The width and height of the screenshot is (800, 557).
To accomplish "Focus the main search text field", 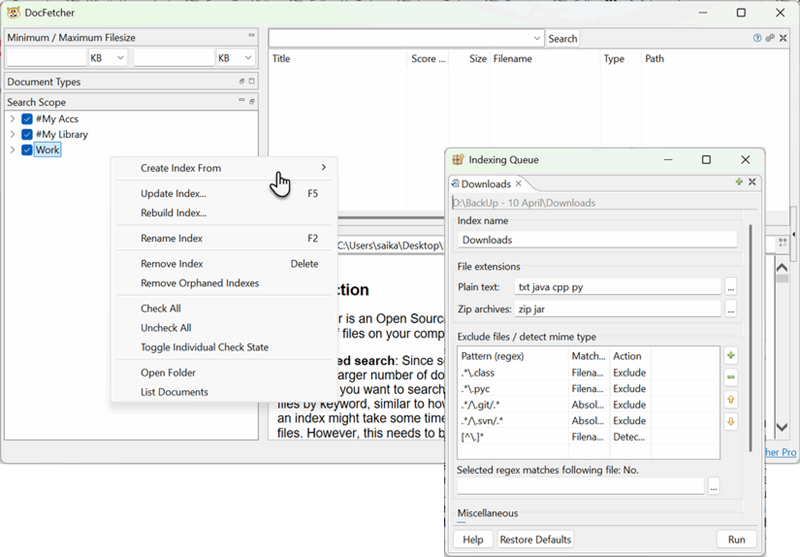I will pyautogui.click(x=401, y=38).
